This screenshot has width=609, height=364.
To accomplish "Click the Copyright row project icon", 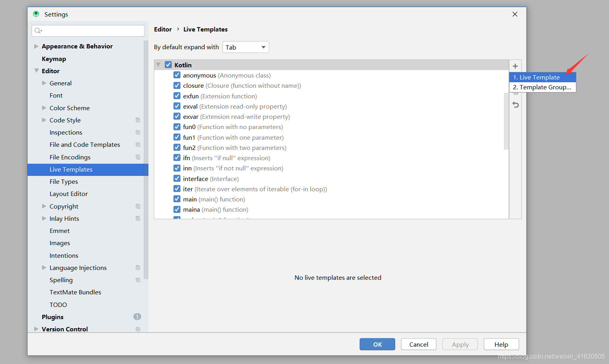I will point(138,206).
